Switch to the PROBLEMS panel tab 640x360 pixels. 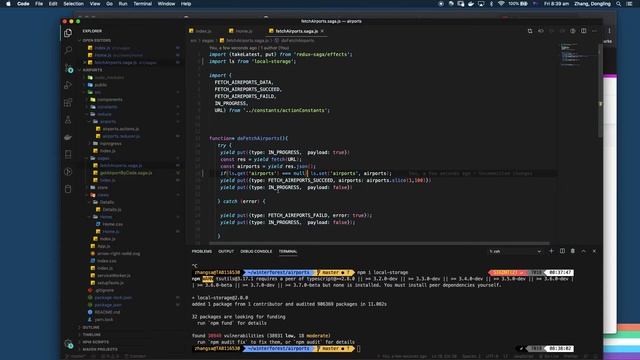(x=202, y=251)
